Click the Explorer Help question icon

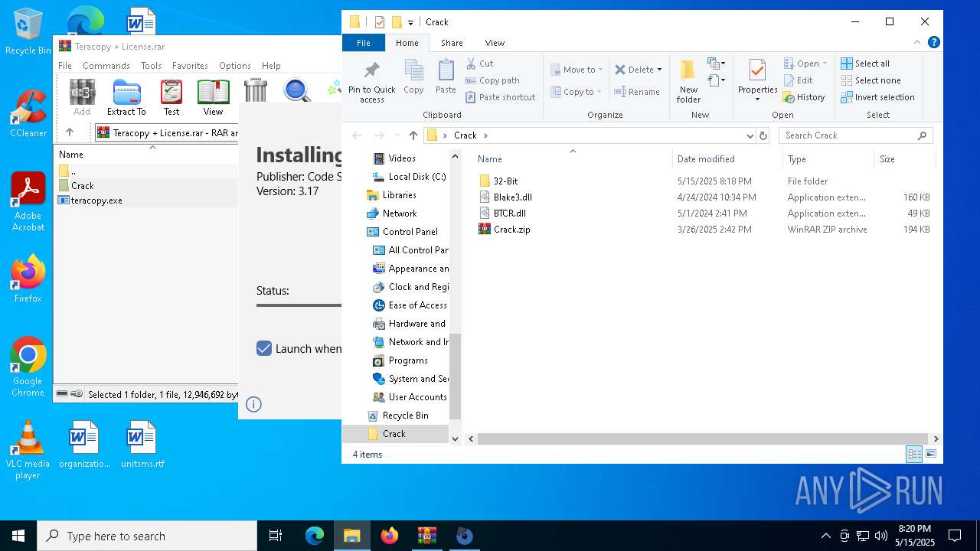[933, 43]
